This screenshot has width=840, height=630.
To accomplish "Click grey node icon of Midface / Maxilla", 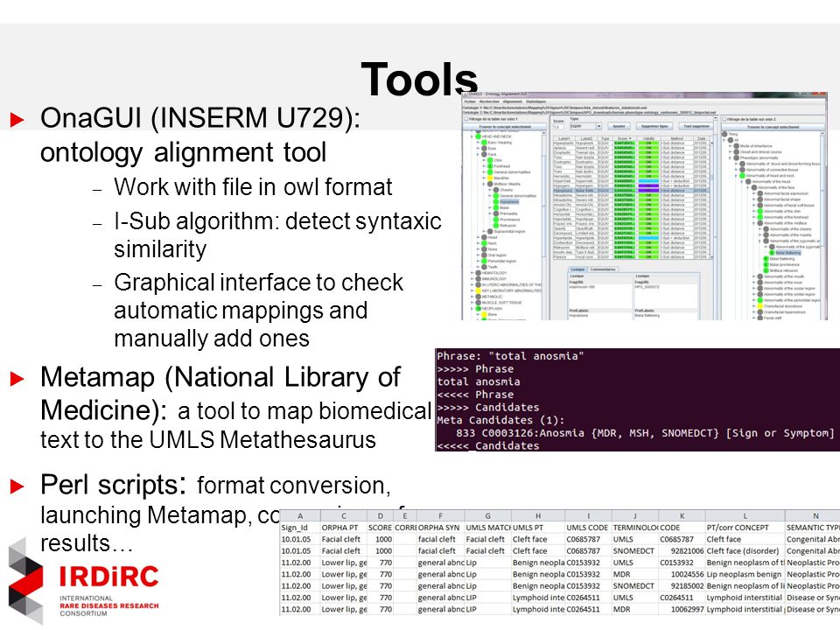I will (490, 184).
